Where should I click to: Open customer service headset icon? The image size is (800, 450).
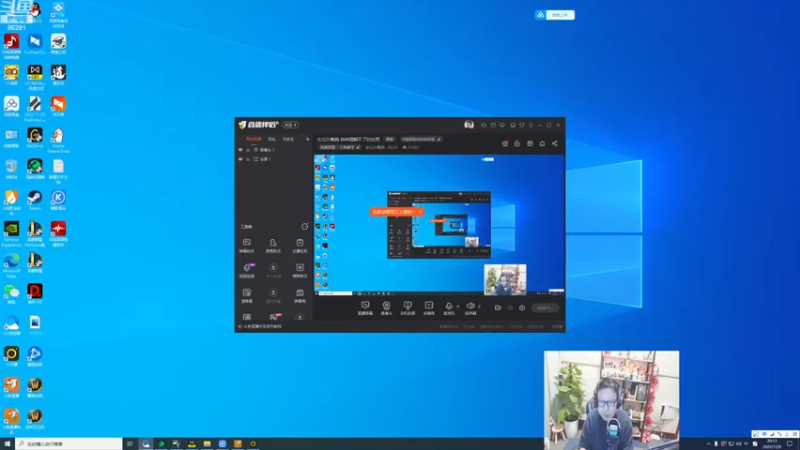click(483, 125)
